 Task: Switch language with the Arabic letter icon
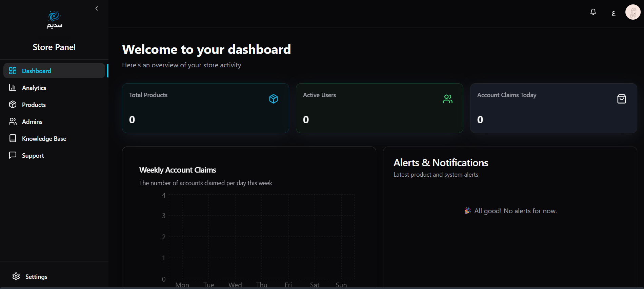613,14
